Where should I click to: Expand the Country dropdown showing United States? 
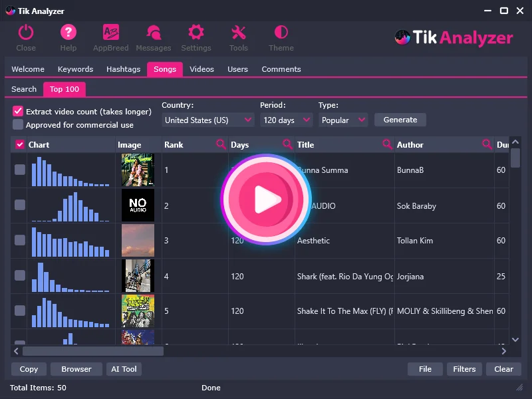tap(208, 120)
